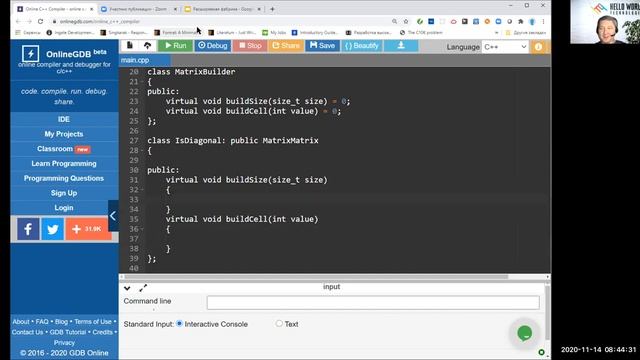Click the browser back arrow

(18, 21)
